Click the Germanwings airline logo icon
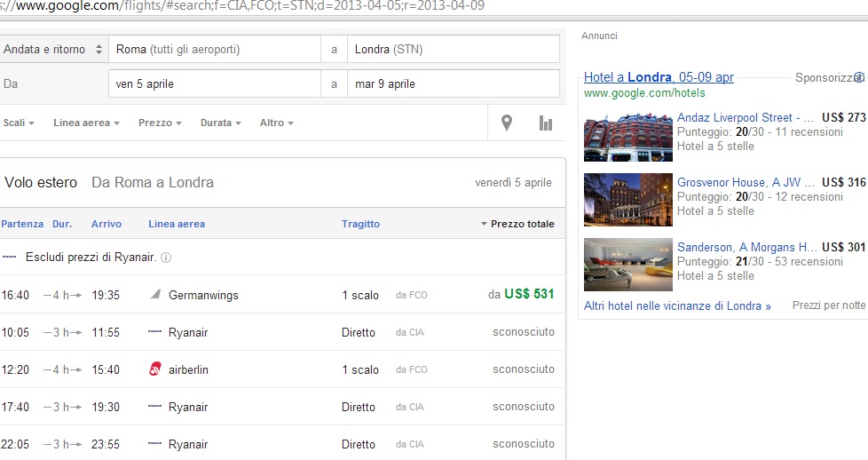 pos(155,295)
